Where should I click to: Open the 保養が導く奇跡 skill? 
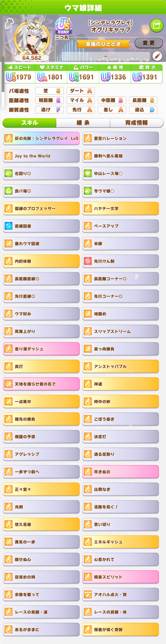pyautogui.click(x=121, y=630)
